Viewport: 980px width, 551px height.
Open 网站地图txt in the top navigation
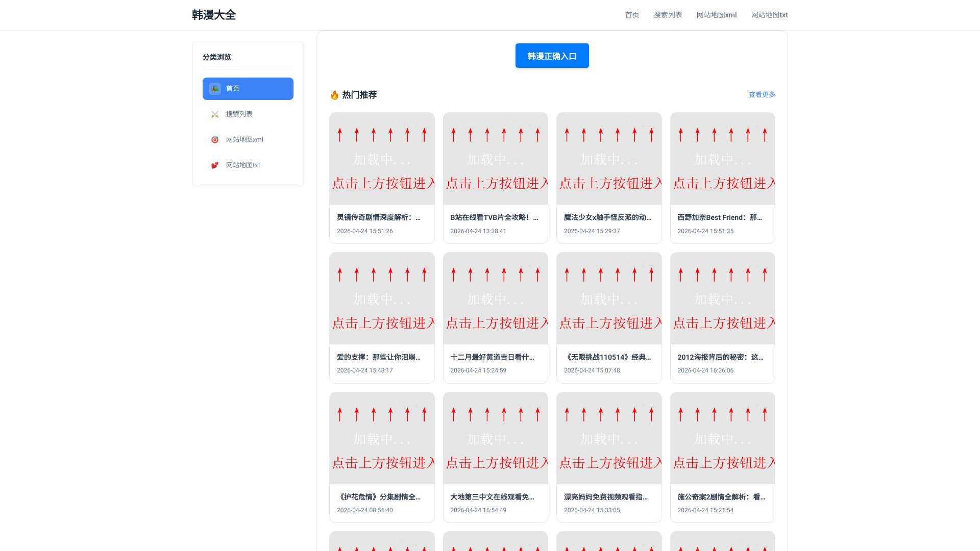770,15
